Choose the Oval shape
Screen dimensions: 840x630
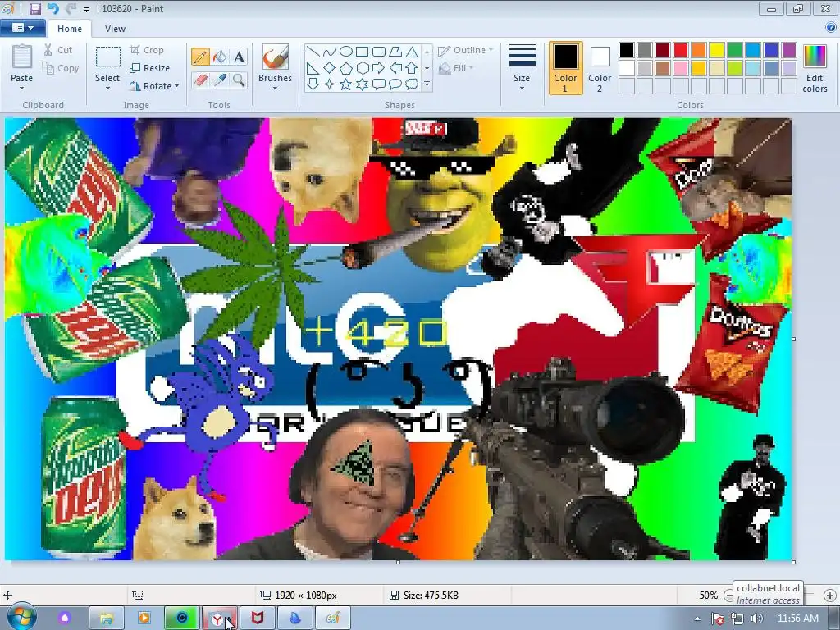tap(346, 52)
